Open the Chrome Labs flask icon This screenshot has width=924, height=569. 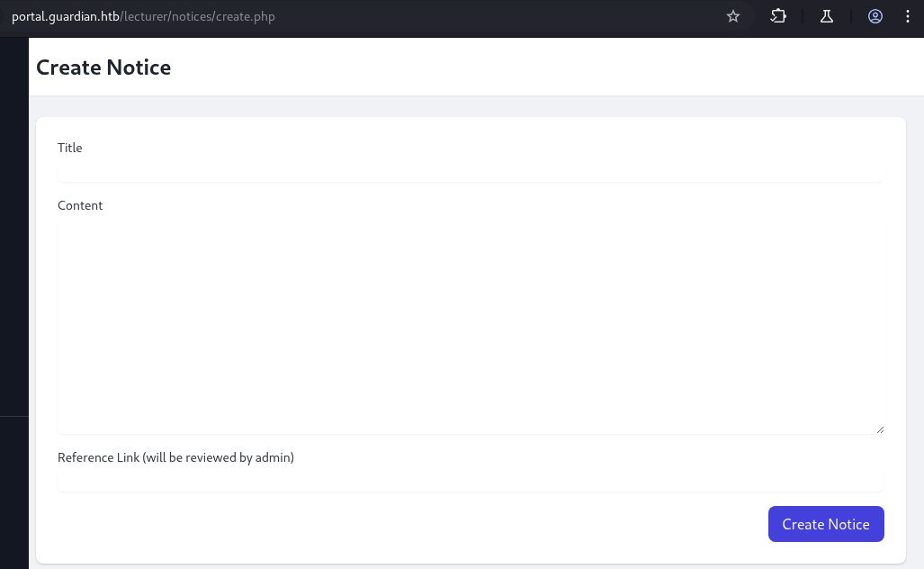[x=826, y=16]
